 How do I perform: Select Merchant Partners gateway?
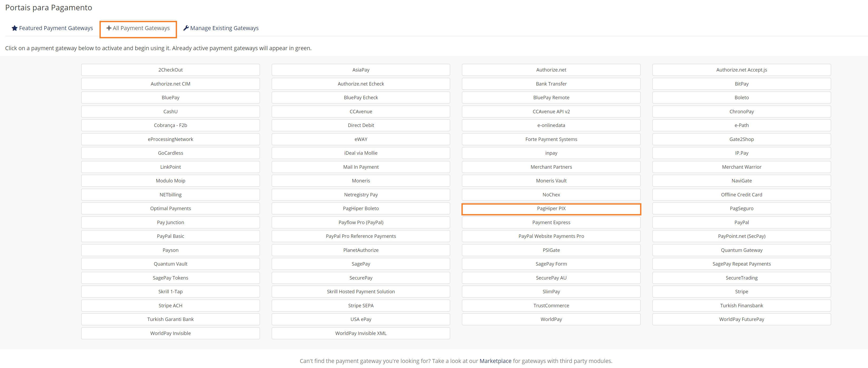(551, 167)
